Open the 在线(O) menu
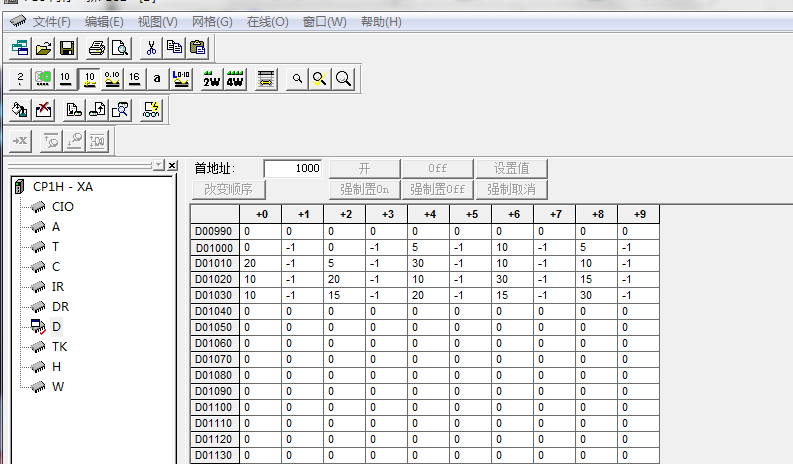The image size is (793, 464). tap(267, 21)
